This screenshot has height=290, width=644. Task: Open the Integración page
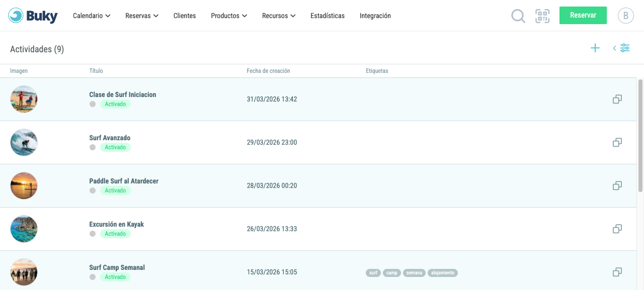point(375,16)
